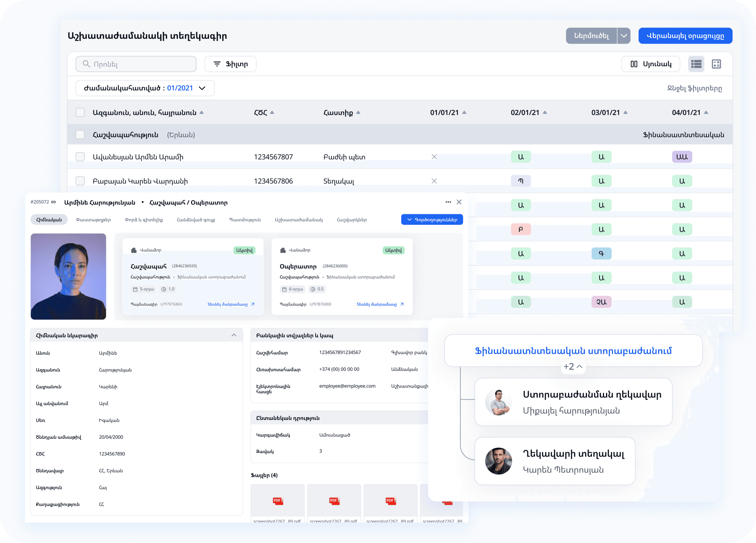The width and height of the screenshot is (756, 543).
Task: Click link icon beside #205072
Action: (x=54, y=202)
